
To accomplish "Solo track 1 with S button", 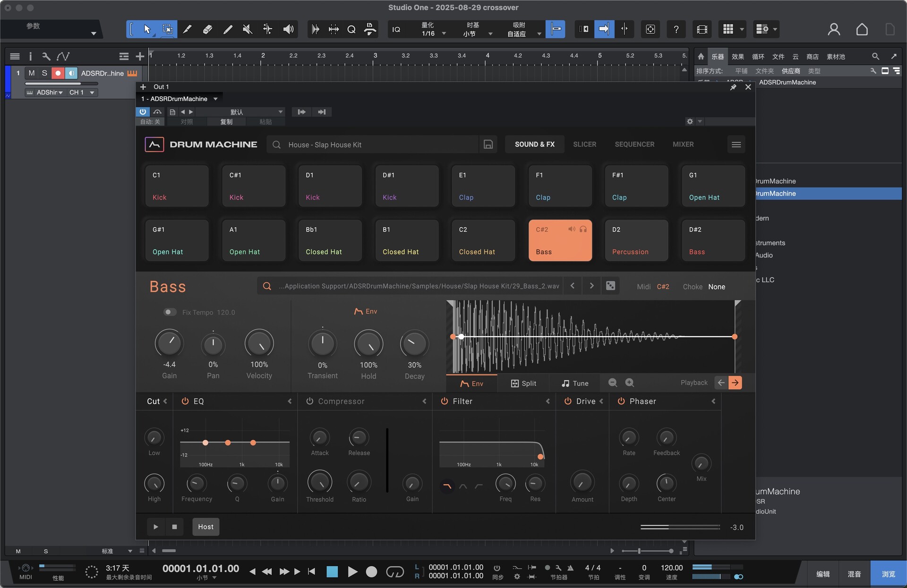I will coord(44,73).
